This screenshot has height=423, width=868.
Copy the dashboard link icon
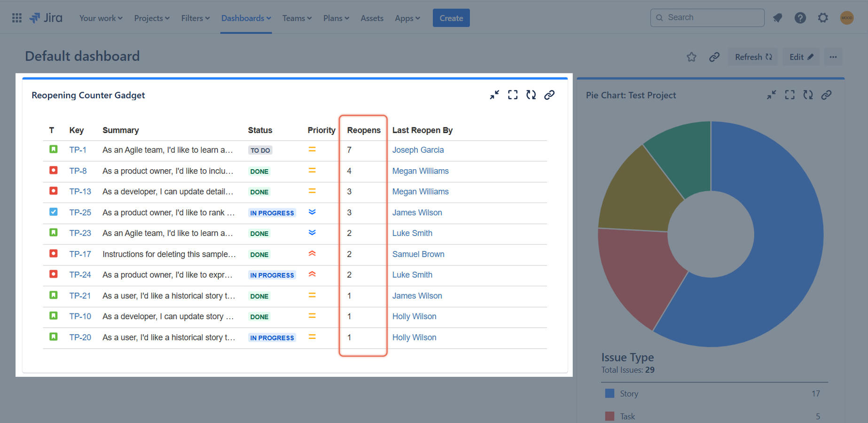(x=714, y=57)
